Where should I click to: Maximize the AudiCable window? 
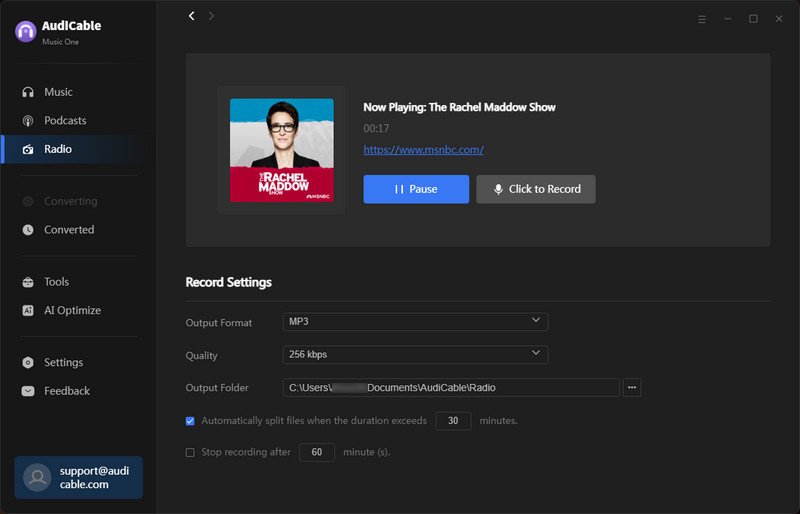753,19
